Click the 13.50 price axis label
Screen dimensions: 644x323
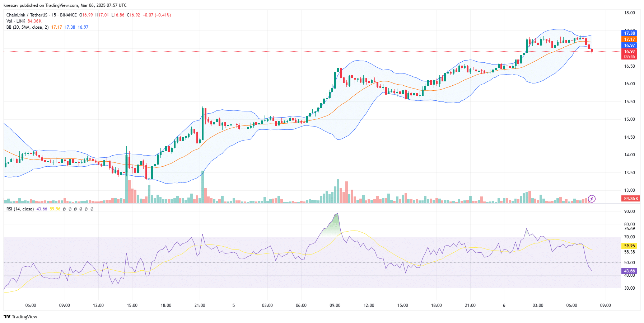(629, 173)
